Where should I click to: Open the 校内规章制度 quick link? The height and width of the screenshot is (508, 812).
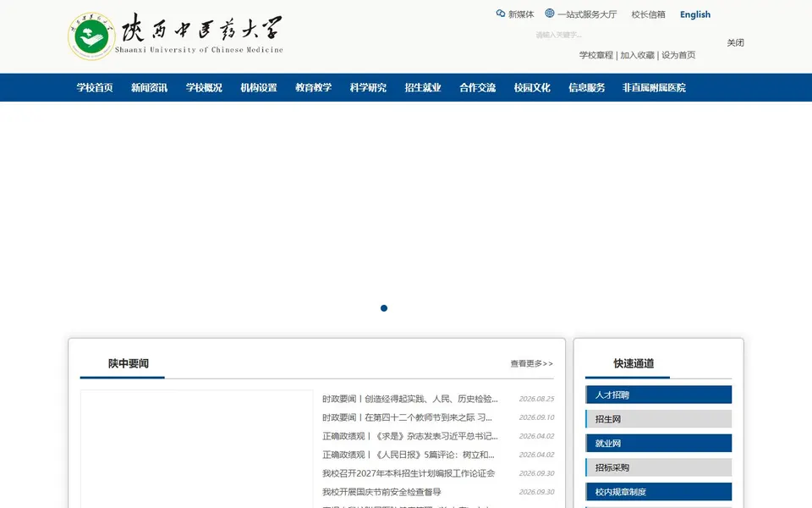point(659,491)
